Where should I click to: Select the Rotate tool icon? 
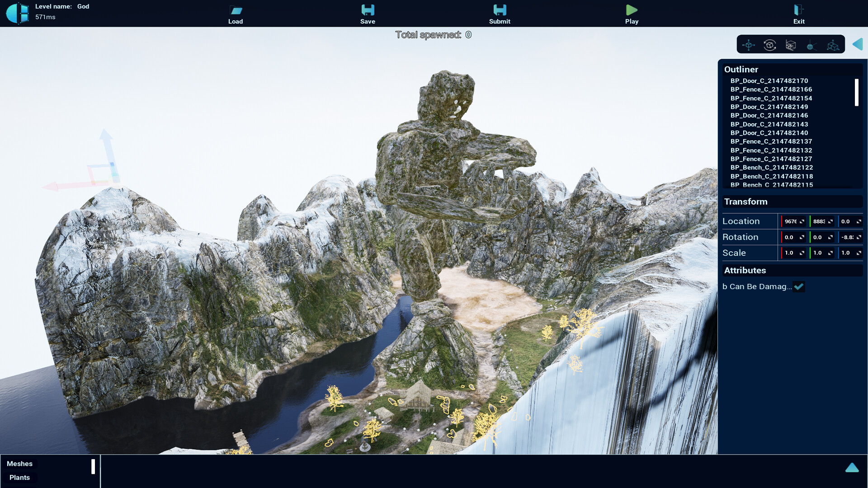(x=769, y=45)
